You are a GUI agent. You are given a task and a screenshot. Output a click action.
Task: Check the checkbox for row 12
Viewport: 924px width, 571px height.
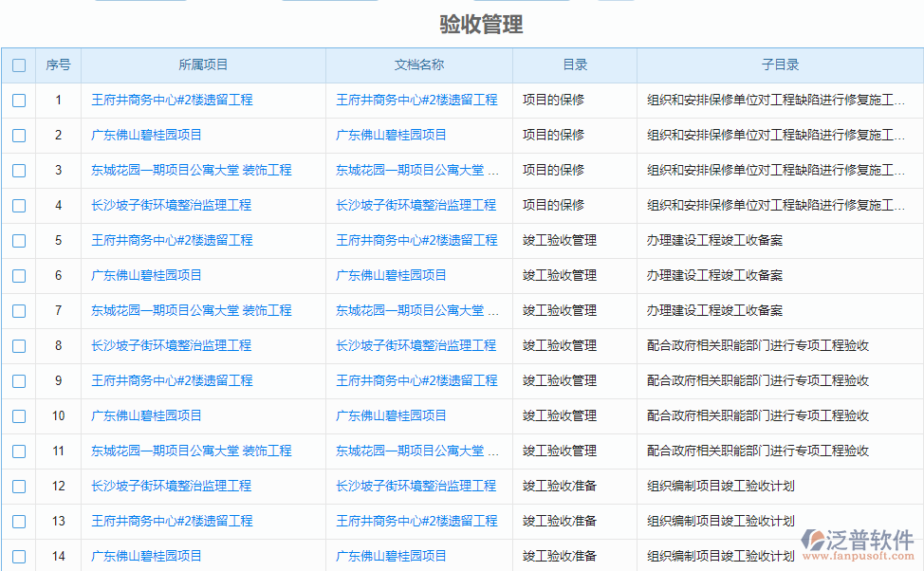coord(18,486)
